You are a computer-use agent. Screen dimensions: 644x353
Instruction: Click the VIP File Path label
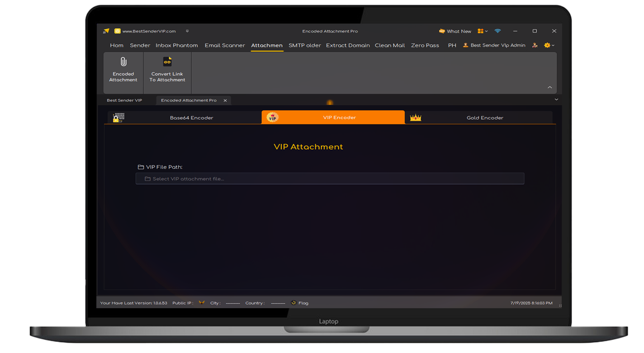tap(164, 167)
